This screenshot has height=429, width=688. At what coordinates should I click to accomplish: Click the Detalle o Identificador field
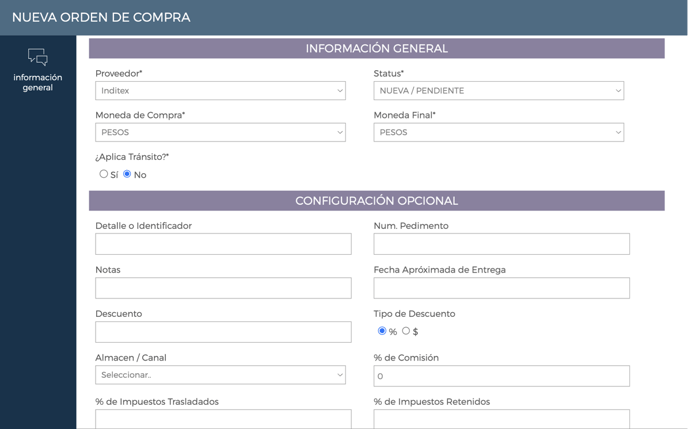click(x=223, y=244)
